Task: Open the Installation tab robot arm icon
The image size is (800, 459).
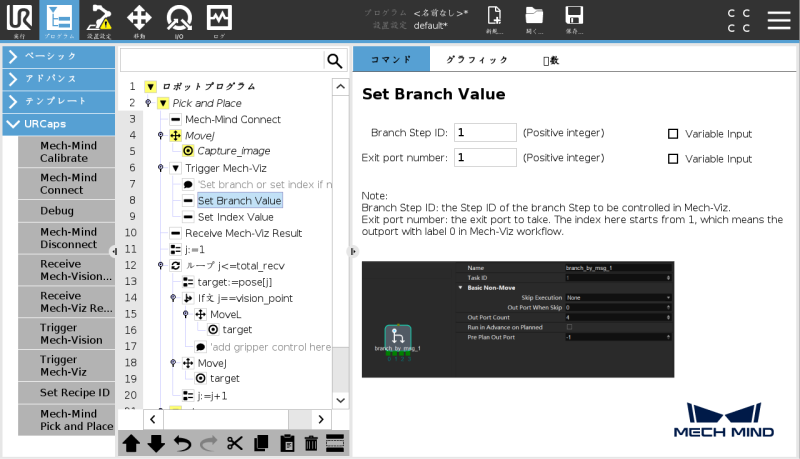Action: click(x=99, y=20)
